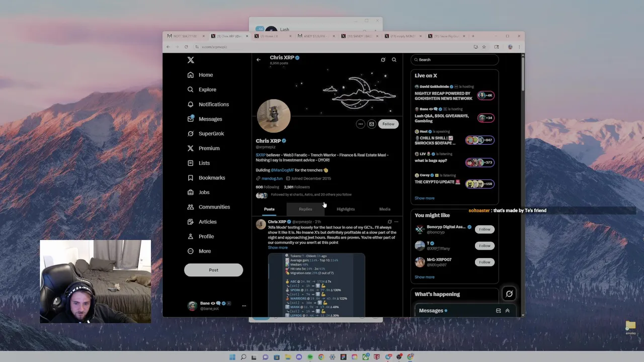Follow Boncryp Digital Assets
Image resolution: width=644 pixels, height=362 pixels.
coord(485,229)
